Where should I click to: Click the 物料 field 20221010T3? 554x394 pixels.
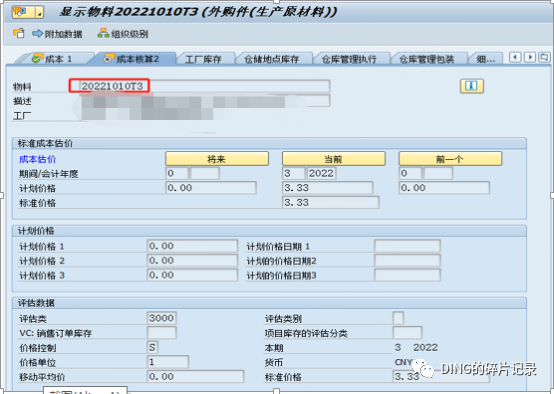[205, 86]
